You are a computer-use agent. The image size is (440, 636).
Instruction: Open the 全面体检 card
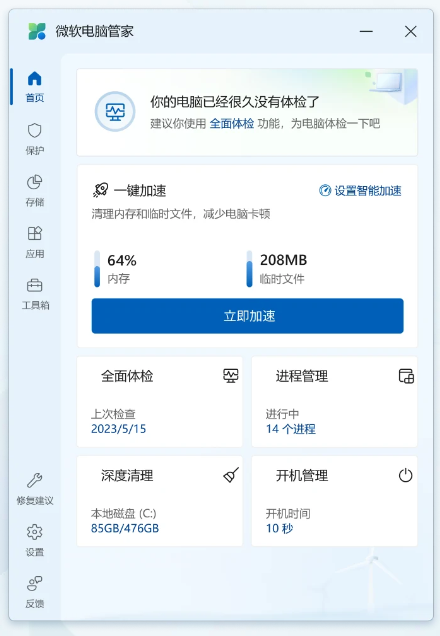click(x=160, y=402)
